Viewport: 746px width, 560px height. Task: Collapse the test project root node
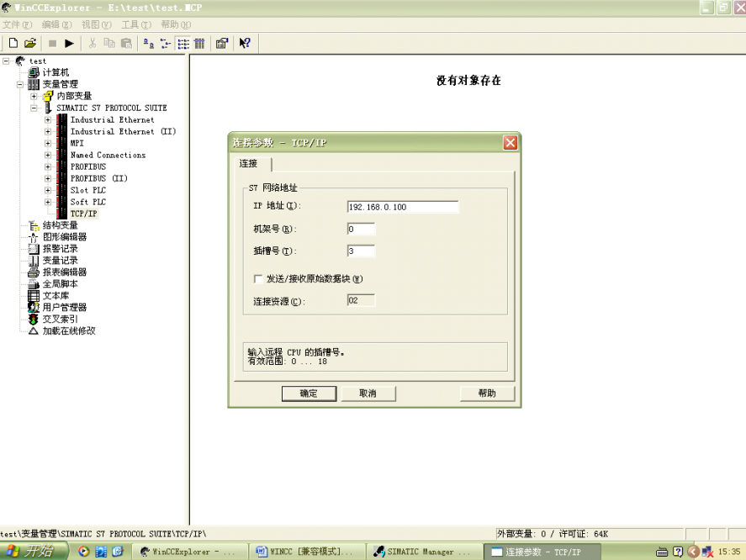click(6, 61)
